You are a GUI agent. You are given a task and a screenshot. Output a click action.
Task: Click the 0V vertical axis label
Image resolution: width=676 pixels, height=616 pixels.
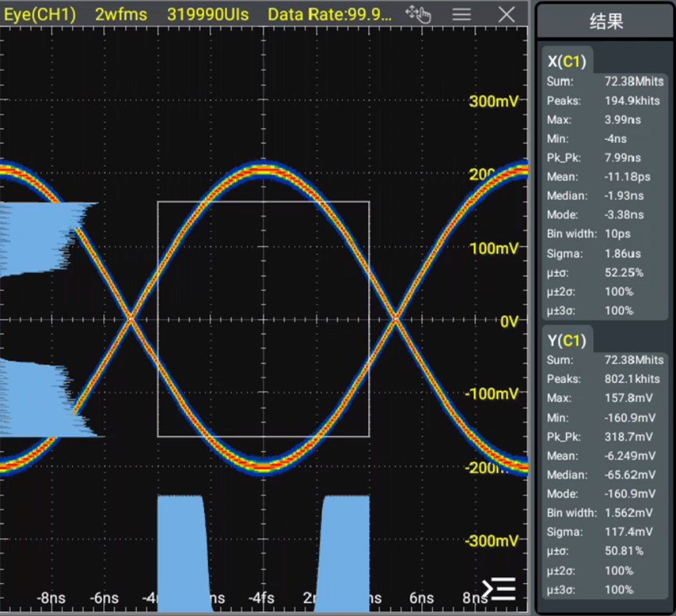click(510, 321)
